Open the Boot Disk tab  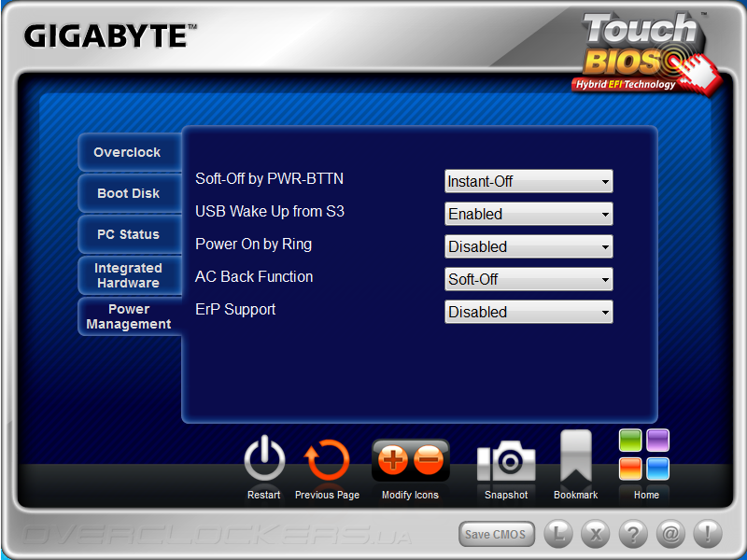tap(130, 193)
